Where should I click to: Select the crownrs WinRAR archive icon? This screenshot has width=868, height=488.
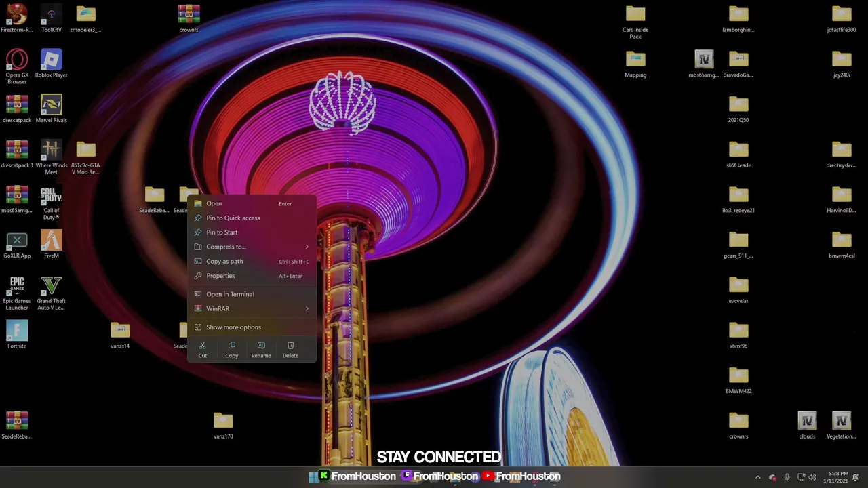tap(189, 18)
